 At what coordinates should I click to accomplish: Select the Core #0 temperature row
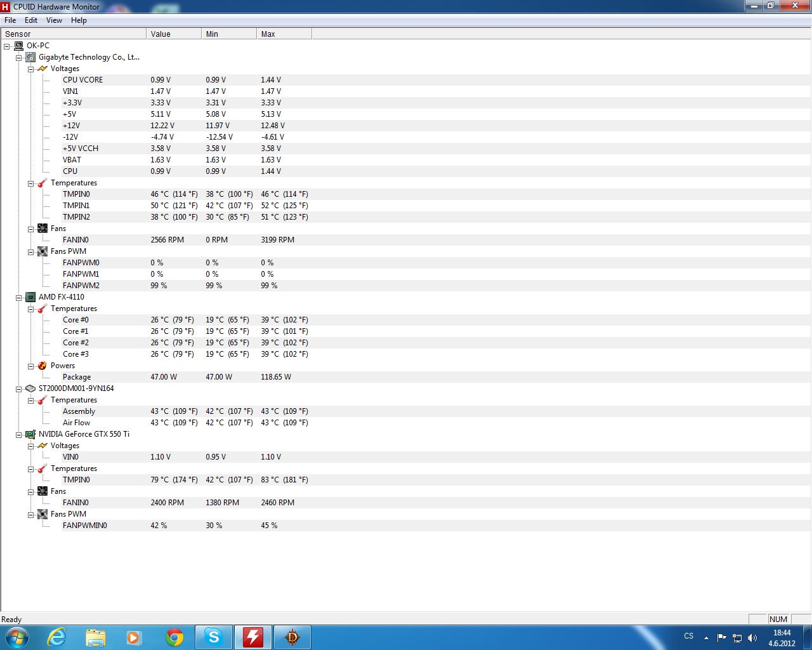pos(405,320)
